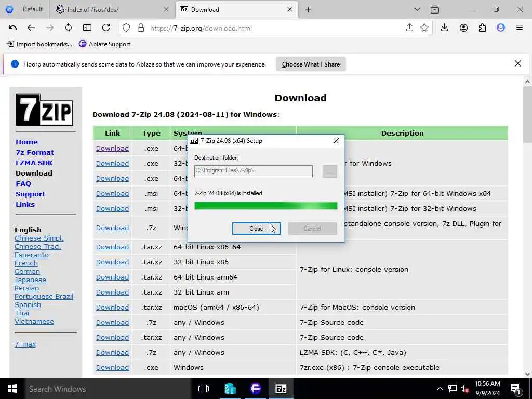Viewport: 532px width, 399px height.
Task: Open the 7-max link
Action: click(x=25, y=344)
